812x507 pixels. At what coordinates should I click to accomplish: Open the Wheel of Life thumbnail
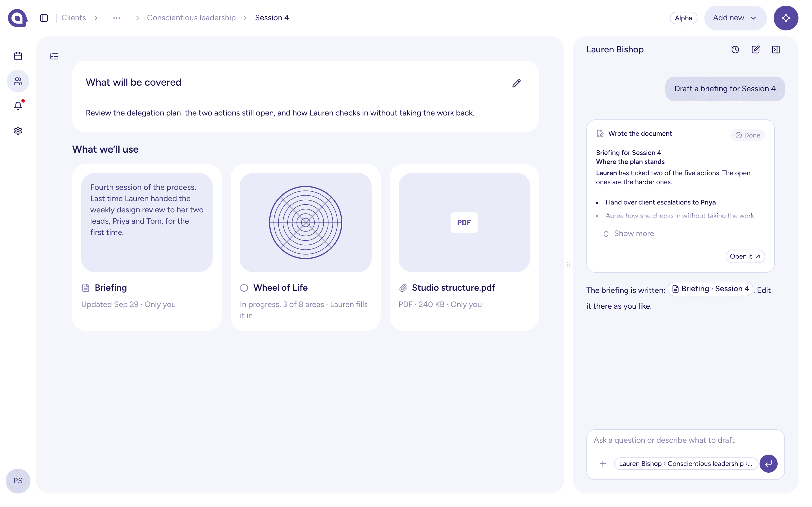pyautogui.click(x=305, y=222)
